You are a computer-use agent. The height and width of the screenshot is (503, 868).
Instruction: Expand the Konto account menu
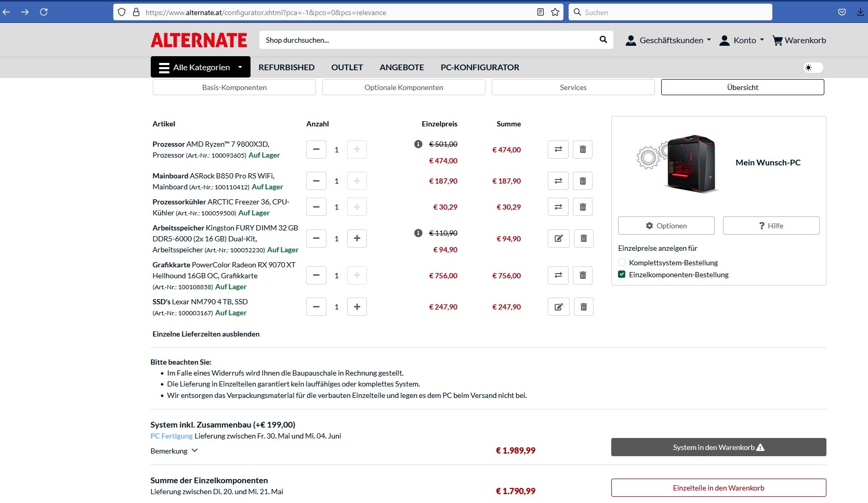tap(742, 40)
